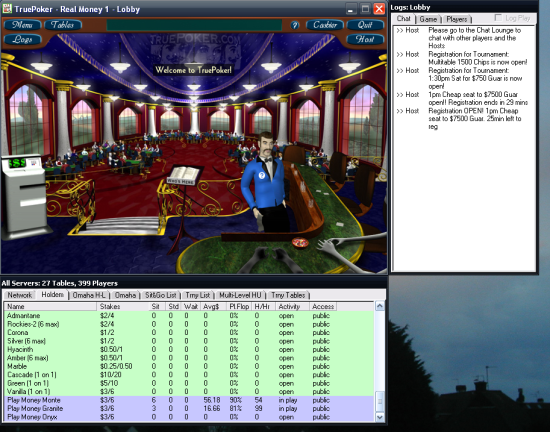550x432 pixels.
Task: Select the Omaha H-L tab
Action: [89, 295]
